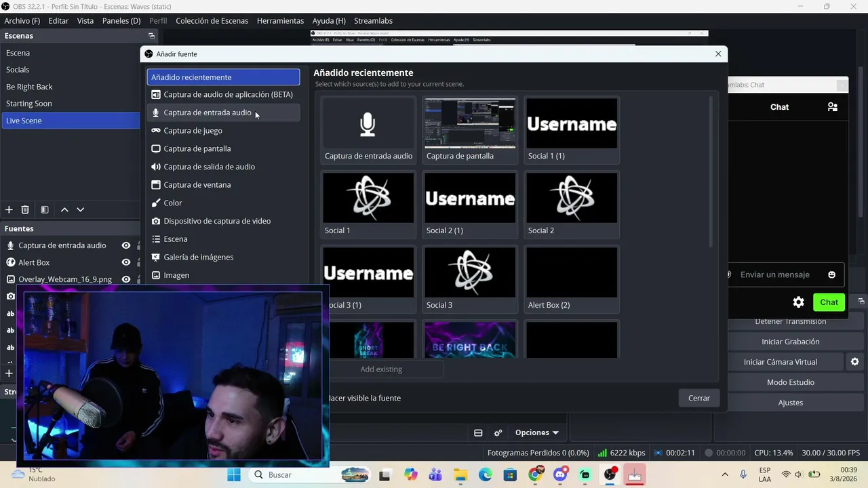Open the Paneles (D) menu
Viewport: 868px width, 488px height.
121,21
